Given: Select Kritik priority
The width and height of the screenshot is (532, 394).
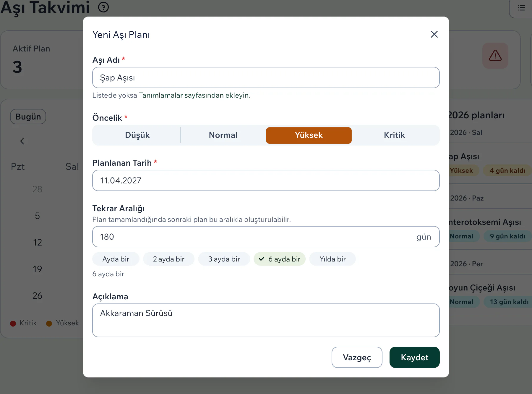Looking at the screenshot, I should [x=394, y=135].
